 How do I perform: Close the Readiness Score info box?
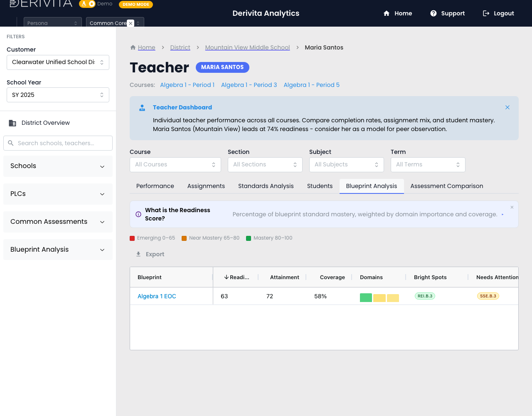click(512, 207)
